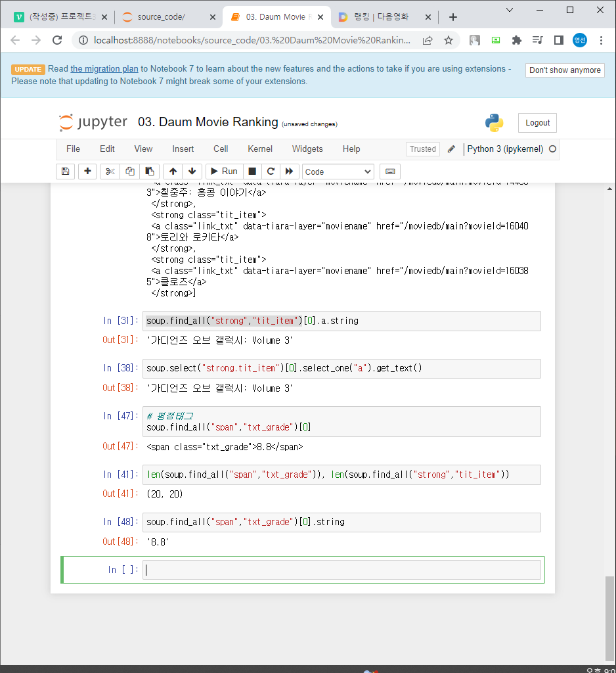Click the empty input cell

coord(341,570)
